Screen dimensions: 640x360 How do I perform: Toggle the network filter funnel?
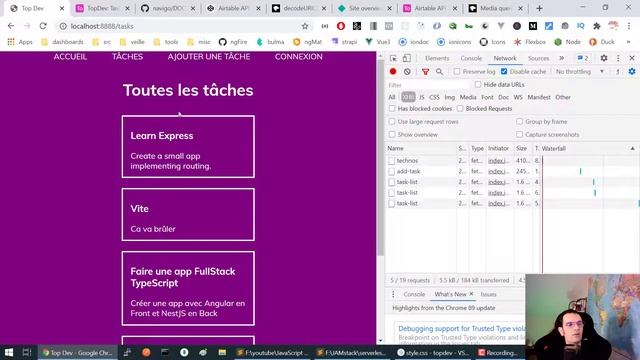click(x=425, y=71)
